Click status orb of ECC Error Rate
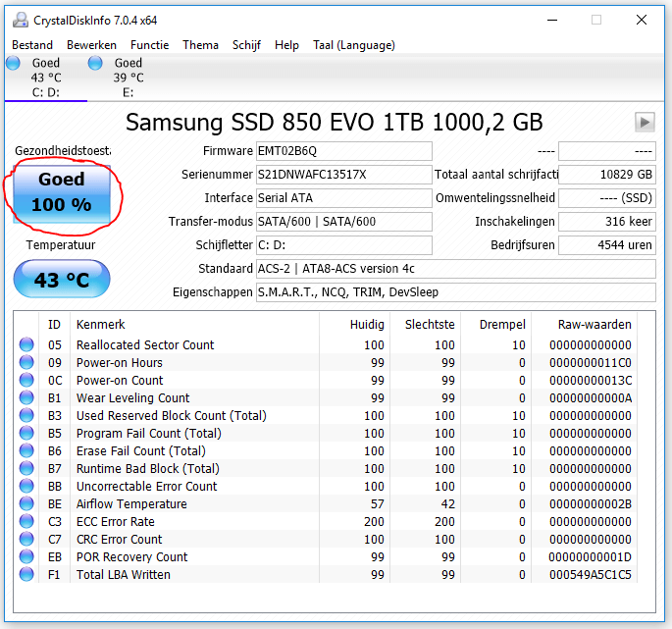Viewport: 672px width, 629px height. tap(26, 521)
